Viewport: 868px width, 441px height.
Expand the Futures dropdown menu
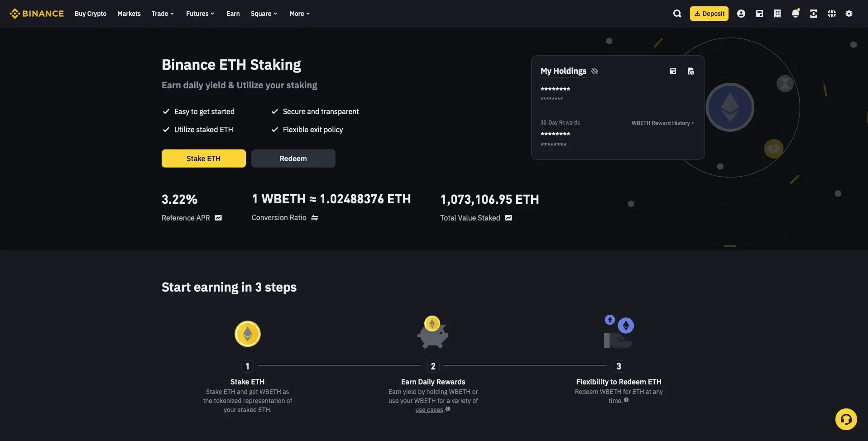[x=200, y=14]
